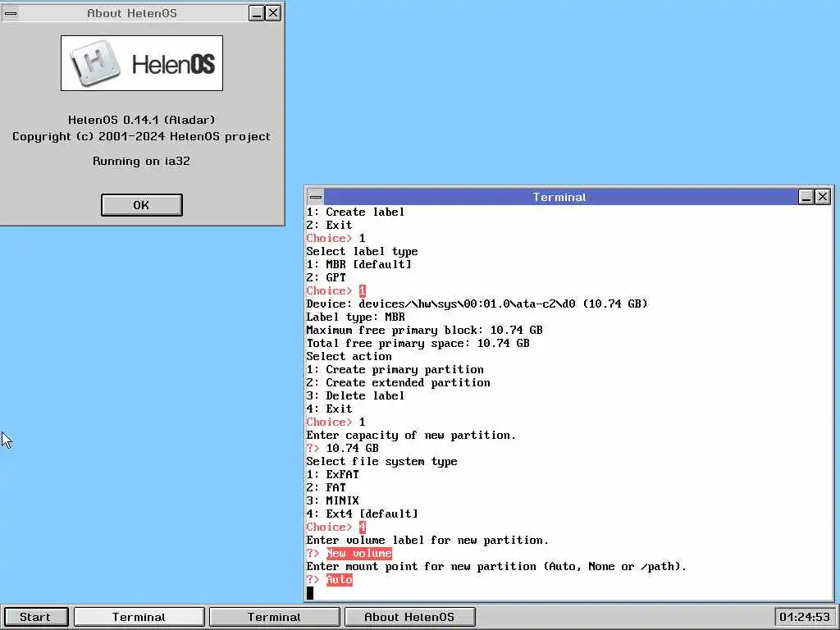
Task: Switch to the second Terminal taskbar entry
Action: point(274,617)
